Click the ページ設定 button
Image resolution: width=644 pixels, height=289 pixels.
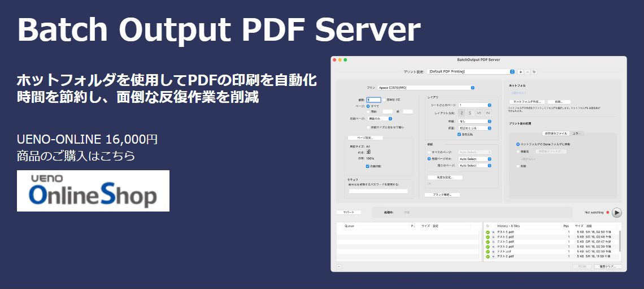pos(365,138)
